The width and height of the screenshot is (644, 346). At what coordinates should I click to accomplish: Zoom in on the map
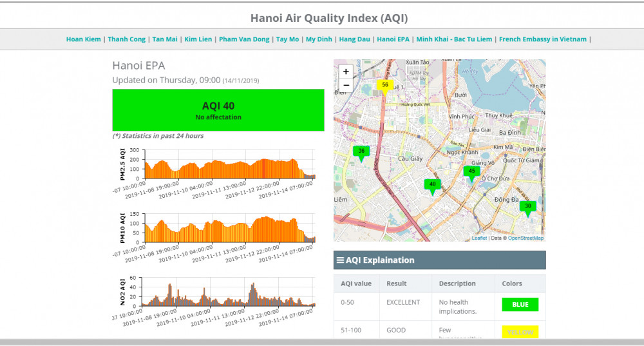(346, 72)
